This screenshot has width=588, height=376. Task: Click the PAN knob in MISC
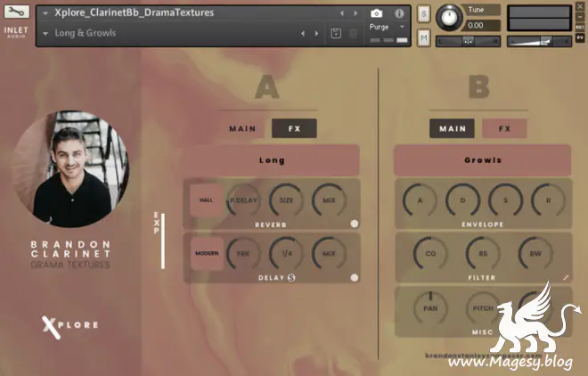(x=430, y=308)
